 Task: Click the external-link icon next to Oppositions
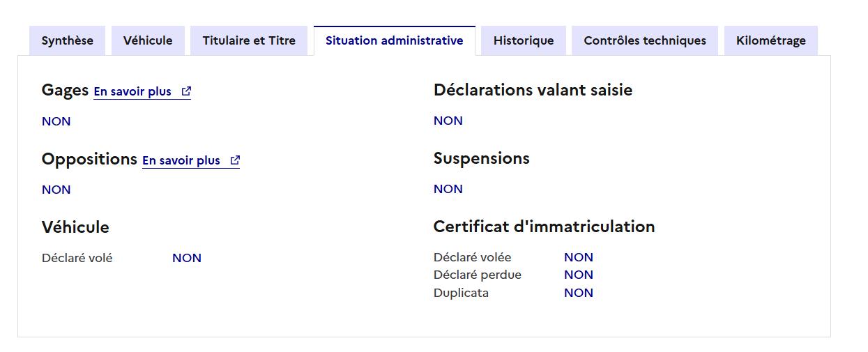[x=235, y=160]
